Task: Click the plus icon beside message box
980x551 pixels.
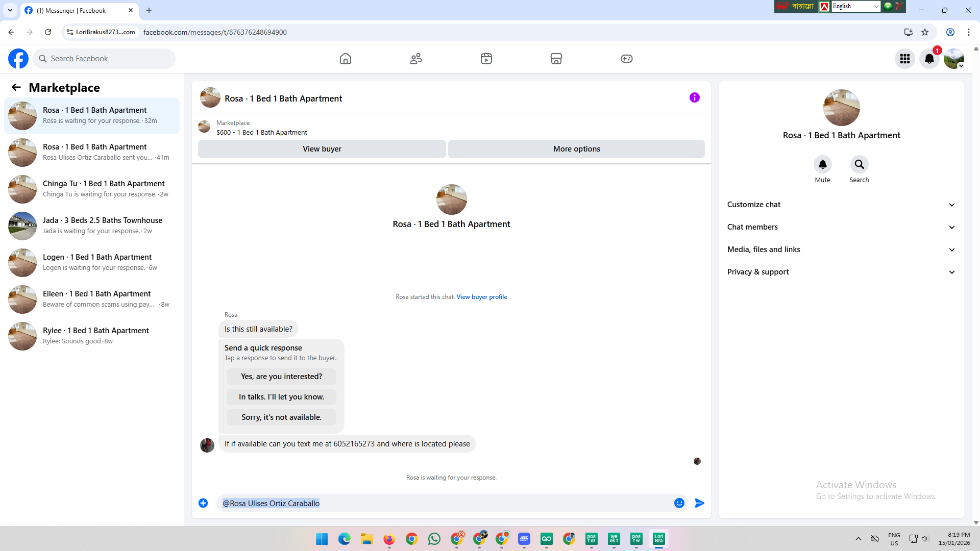Action: click(x=203, y=503)
